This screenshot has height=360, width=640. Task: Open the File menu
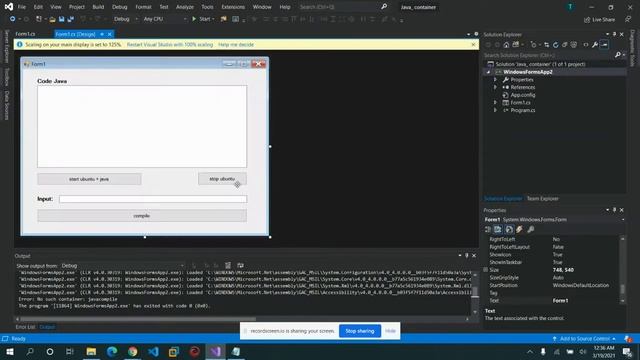pyautogui.click(x=22, y=7)
